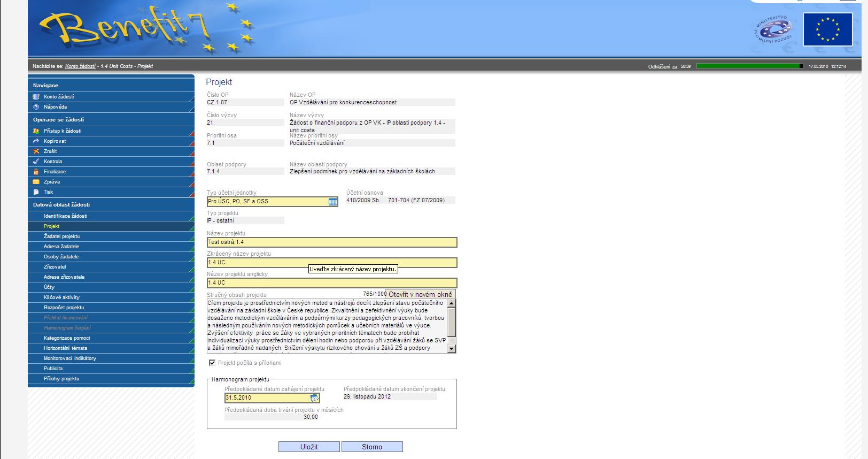Open Klíčové aktivity section
The image size is (868, 459).
point(111,297)
